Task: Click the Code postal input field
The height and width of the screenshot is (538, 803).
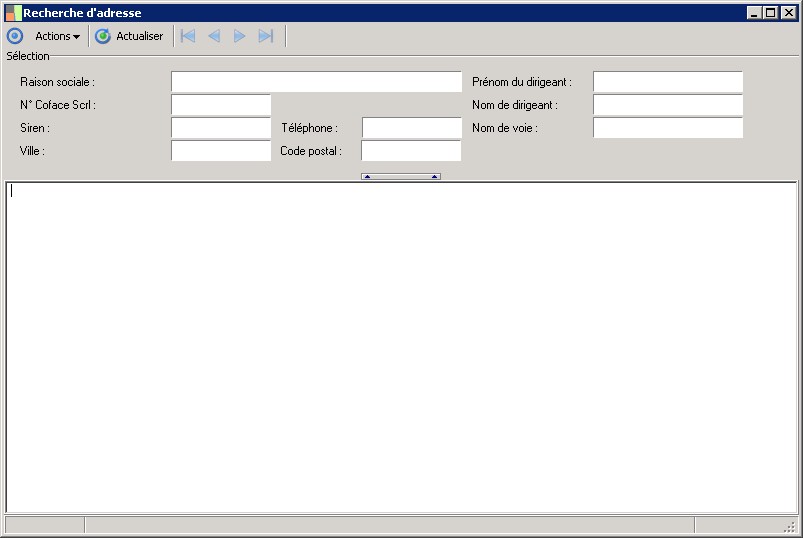Action: [x=411, y=151]
